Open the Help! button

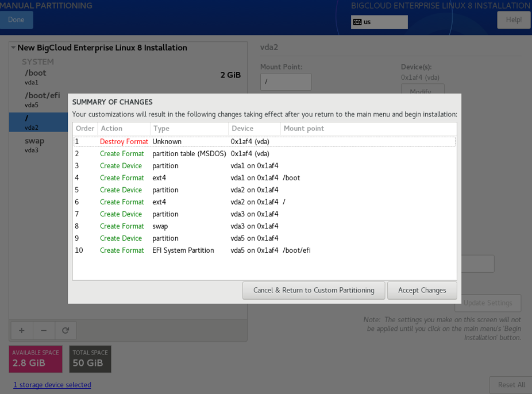click(x=514, y=20)
